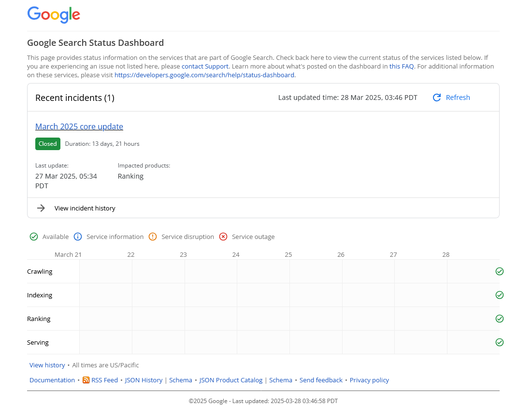Click the orange RSS feed icon

coord(86,380)
